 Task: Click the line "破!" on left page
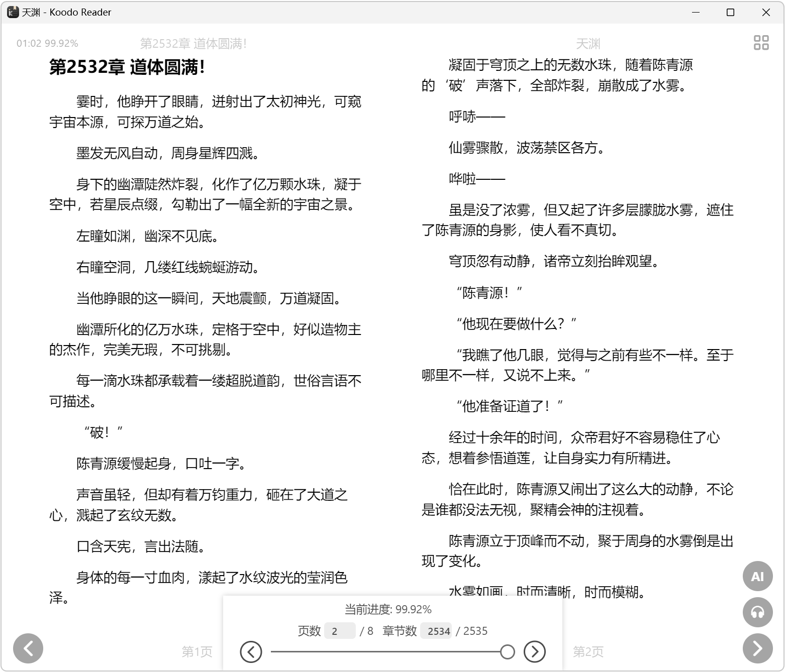(x=103, y=432)
